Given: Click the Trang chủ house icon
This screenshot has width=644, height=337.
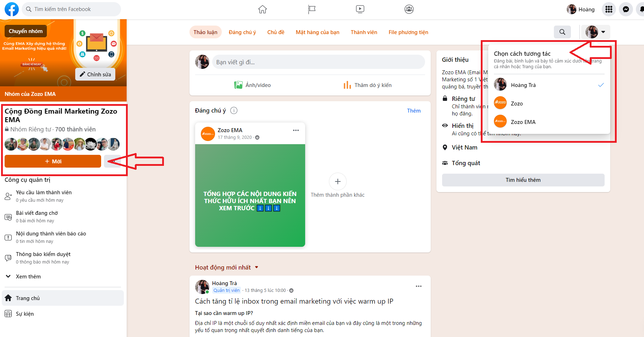Looking at the screenshot, I should pos(8,298).
